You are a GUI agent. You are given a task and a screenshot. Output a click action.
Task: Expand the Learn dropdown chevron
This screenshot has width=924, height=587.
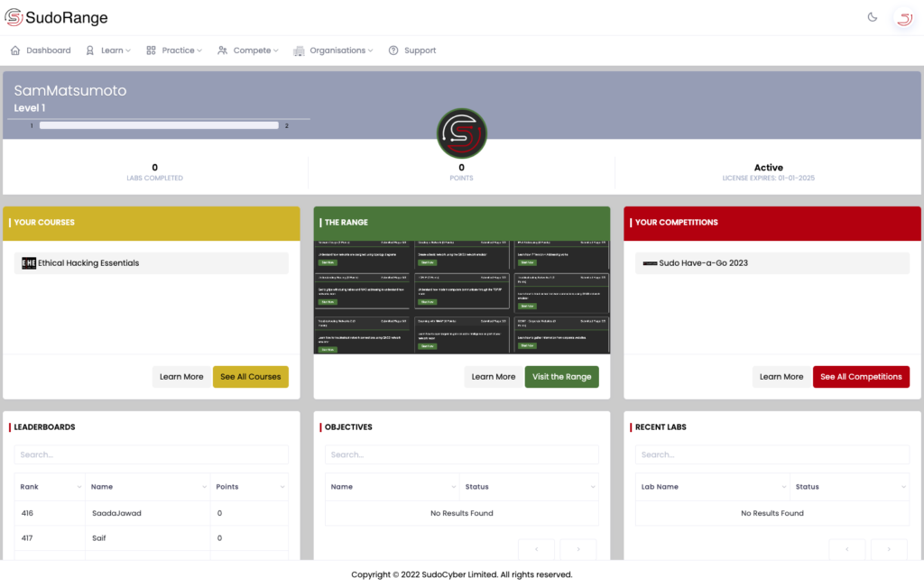click(128, 50)
